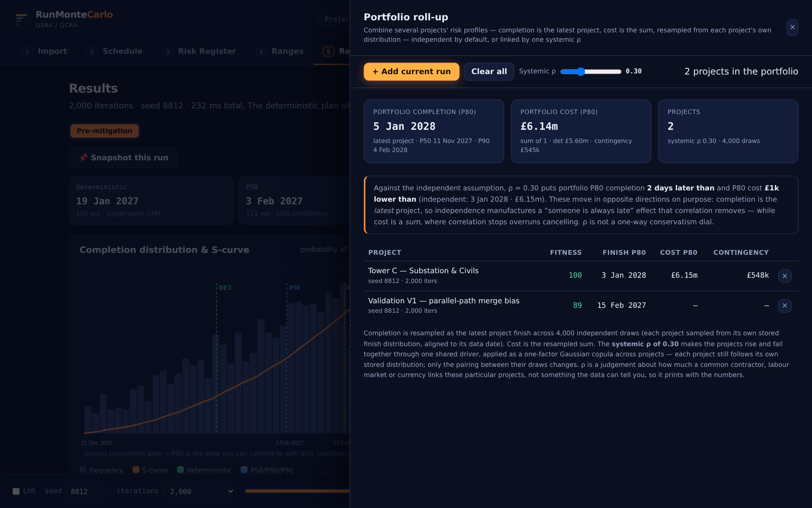Clear all portfolio projects
This screenshot has height=508, width=812.
[x=489, y=71]
